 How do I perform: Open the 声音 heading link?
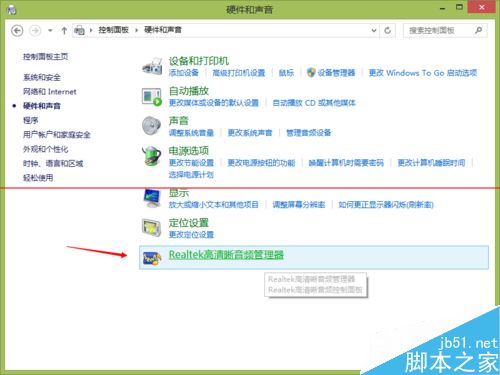coord(179,121)
